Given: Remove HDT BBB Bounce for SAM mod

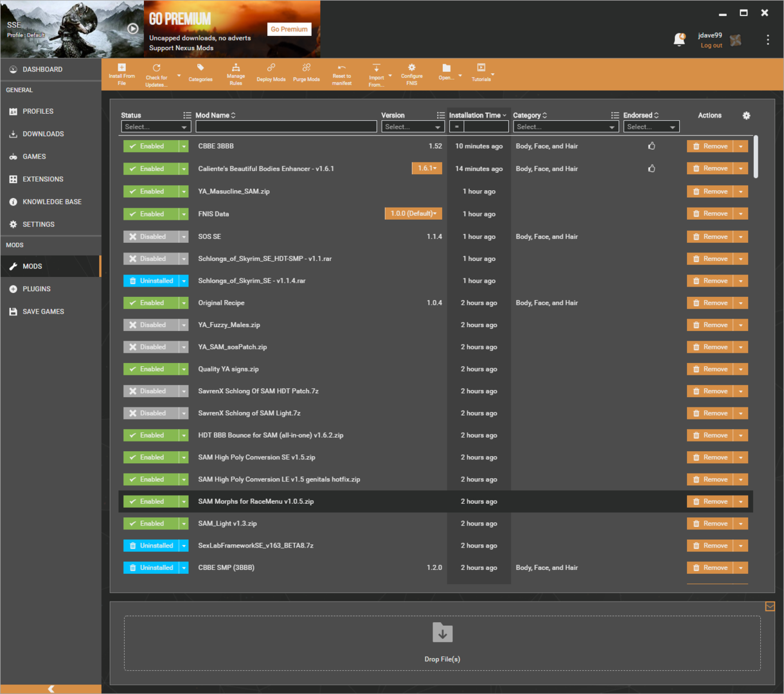Looking at the screenshot, I should 710,435.
